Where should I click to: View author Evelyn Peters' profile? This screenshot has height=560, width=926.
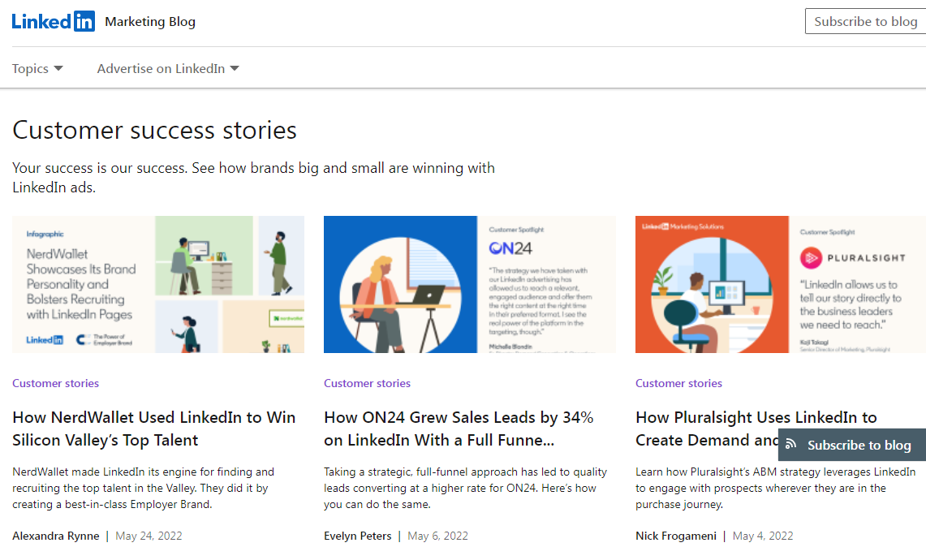357,536
